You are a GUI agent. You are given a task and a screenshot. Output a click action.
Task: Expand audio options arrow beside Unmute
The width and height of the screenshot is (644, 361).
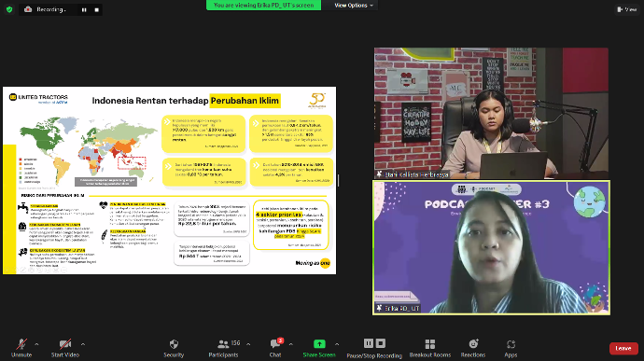pos(36,344)
